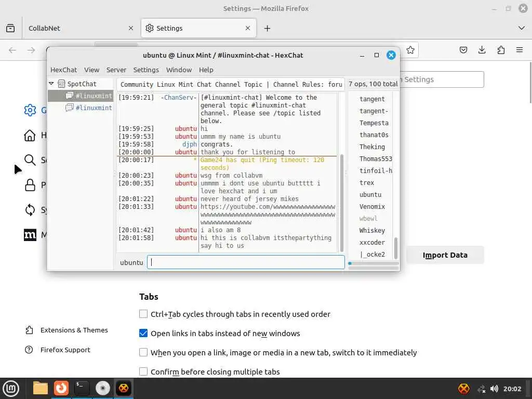The height and width of the screenshot is (399, 532).
Task: Switch to Firefox from taskbar
Action: point(61,388)
